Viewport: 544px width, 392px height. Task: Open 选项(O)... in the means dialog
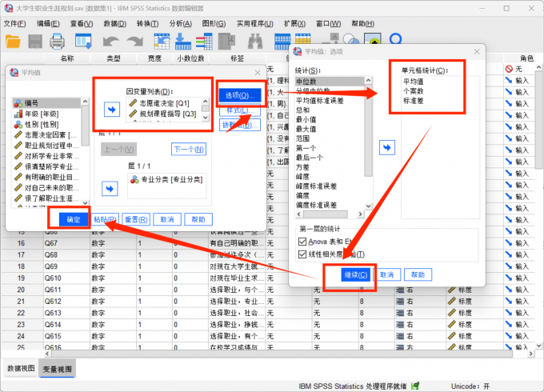click(233, 95)
